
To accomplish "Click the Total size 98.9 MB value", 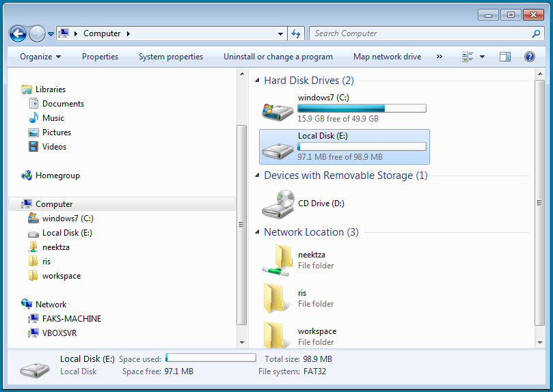I will click(x=317, y=359).
